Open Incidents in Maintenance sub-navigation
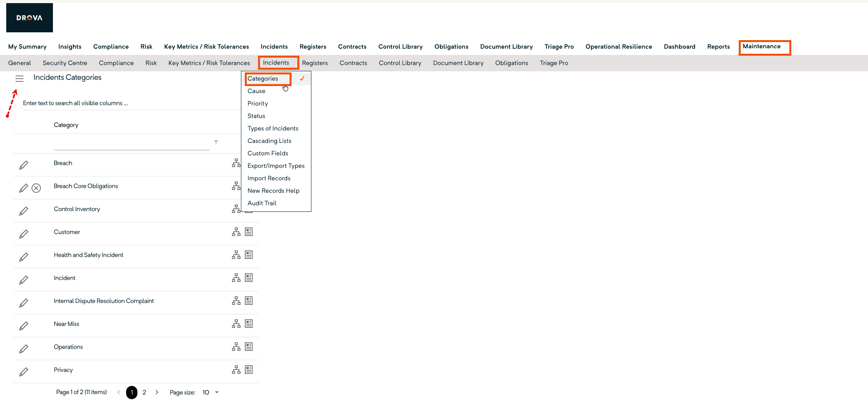 coord(276,63)
